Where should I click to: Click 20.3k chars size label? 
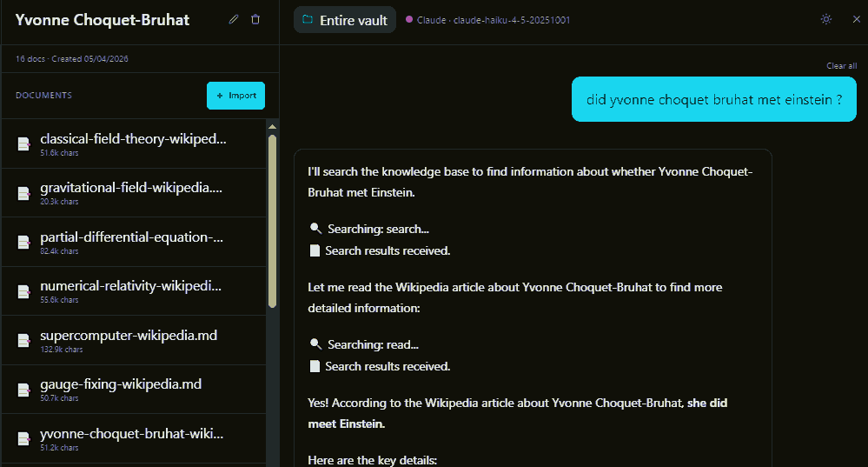pos(59,202)
